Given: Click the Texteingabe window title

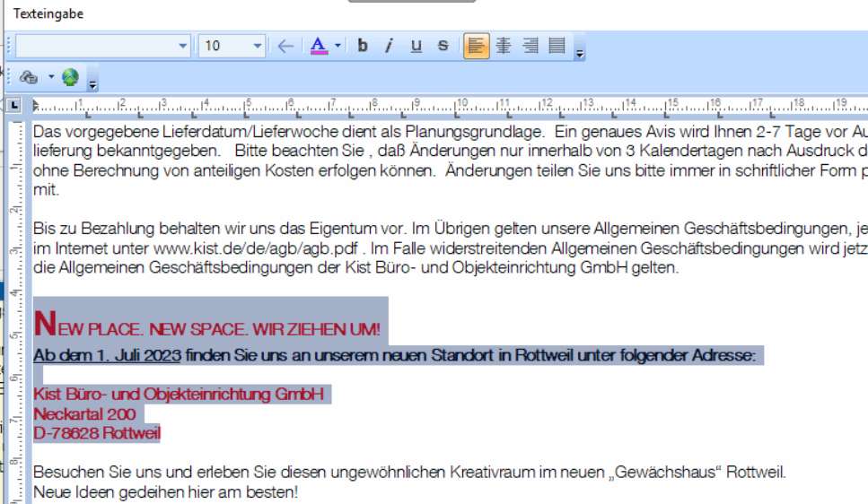Looking at the screenshot, I should tap(48, 13).
